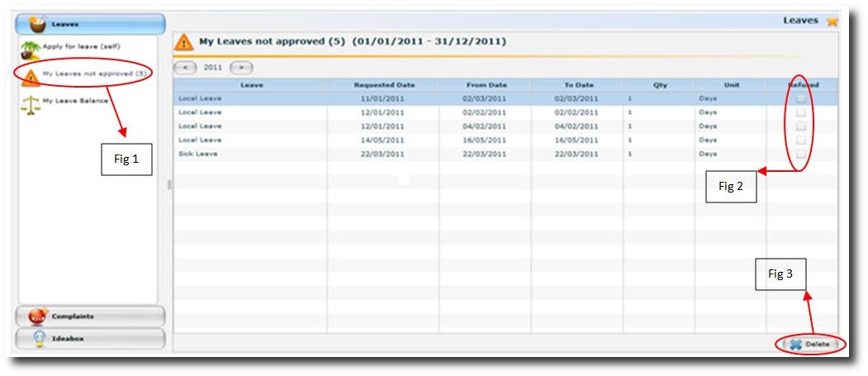This screenshot has height=376, width=868.
Task: Expand the Ideabox accordion section
Action: click(91, 339)
